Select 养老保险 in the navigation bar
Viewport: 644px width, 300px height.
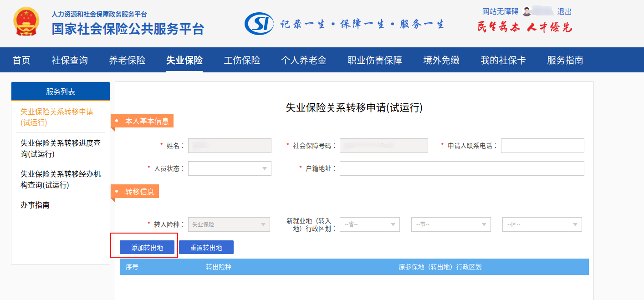pos(127,60)
